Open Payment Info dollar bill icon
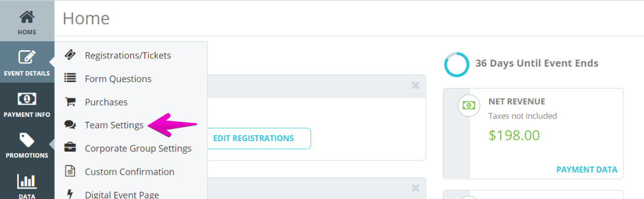 (27, 99)
